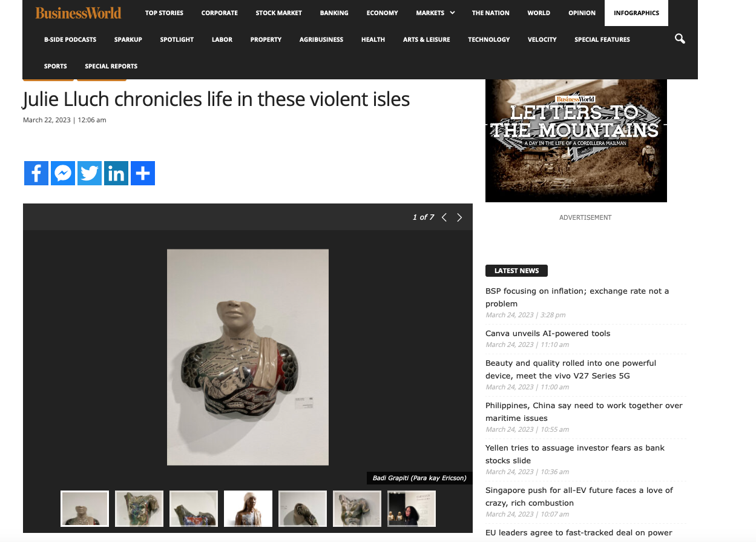Open the Stock Market section

(x=278, y=13)
